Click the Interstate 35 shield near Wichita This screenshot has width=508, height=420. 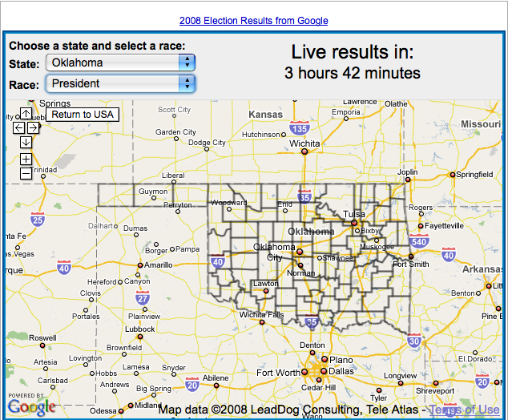[300, 128]
